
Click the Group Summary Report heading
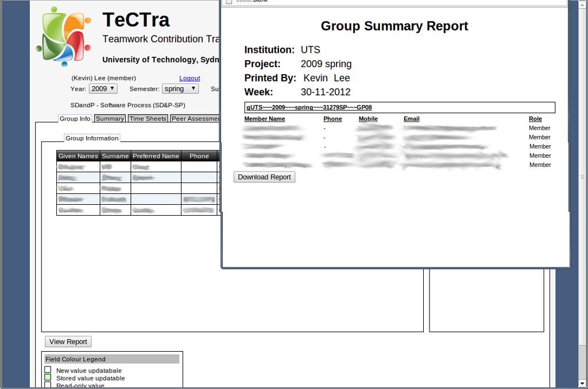(x=394, y=26)
